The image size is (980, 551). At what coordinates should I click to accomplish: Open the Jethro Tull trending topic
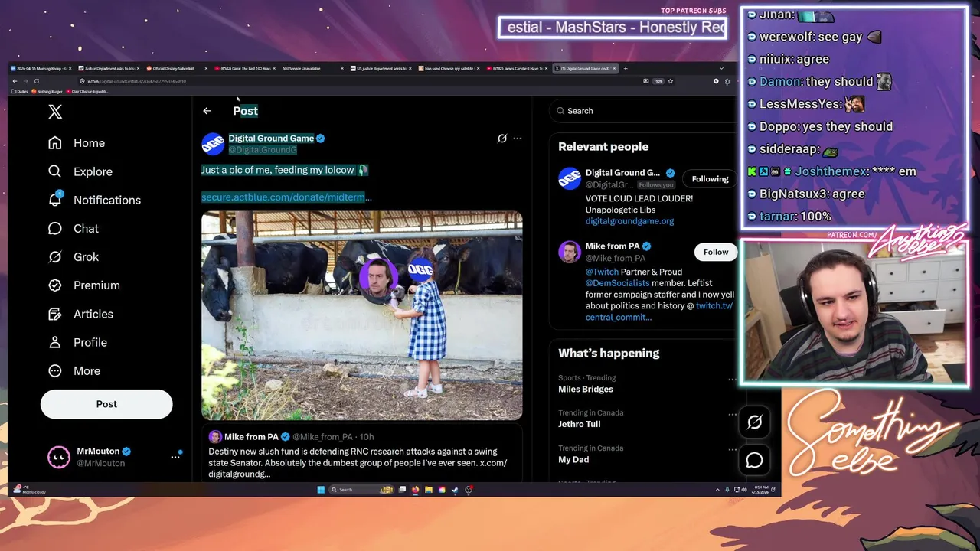point(580,424)
